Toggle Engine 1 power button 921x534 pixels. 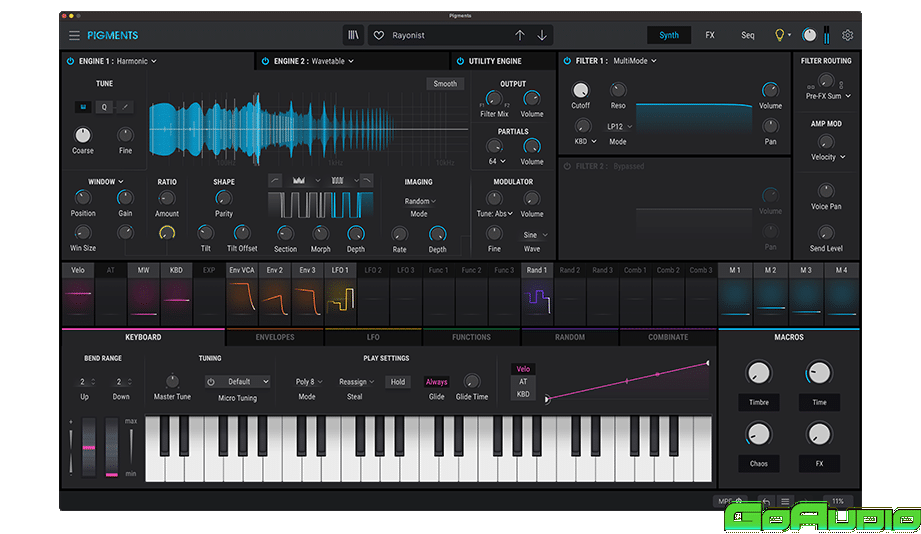click(x=70, y=61)
